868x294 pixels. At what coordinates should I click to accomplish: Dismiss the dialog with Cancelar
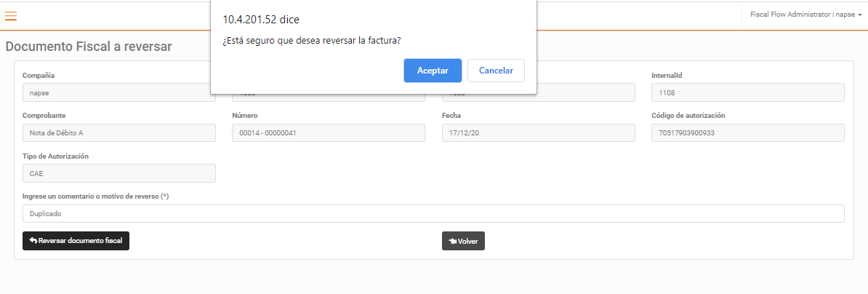(x=496, y=71)
